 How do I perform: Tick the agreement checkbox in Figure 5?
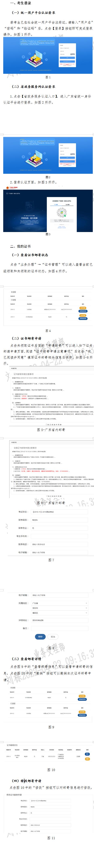(x=46, y=425)
